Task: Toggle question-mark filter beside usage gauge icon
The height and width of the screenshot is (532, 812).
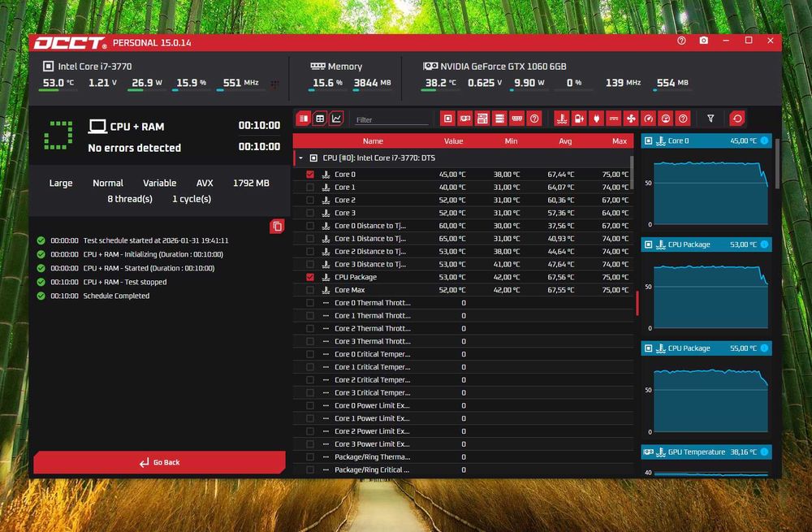Action: point(683,119)
